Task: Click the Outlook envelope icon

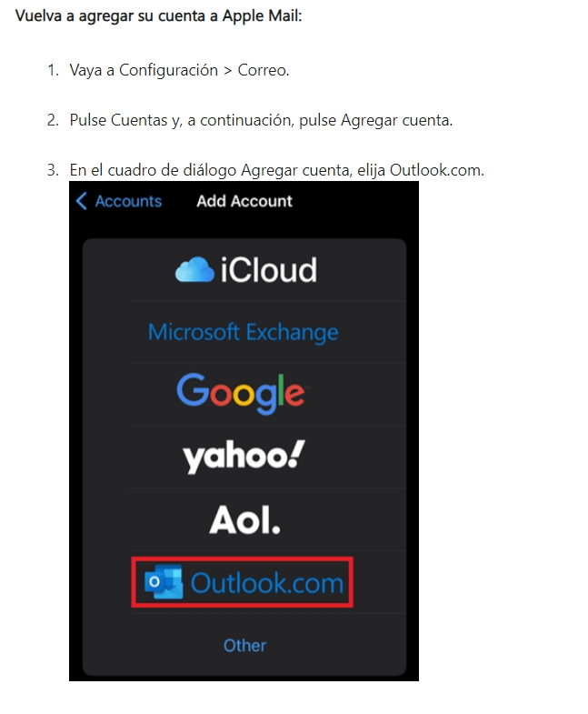Action: click(164, 581)
